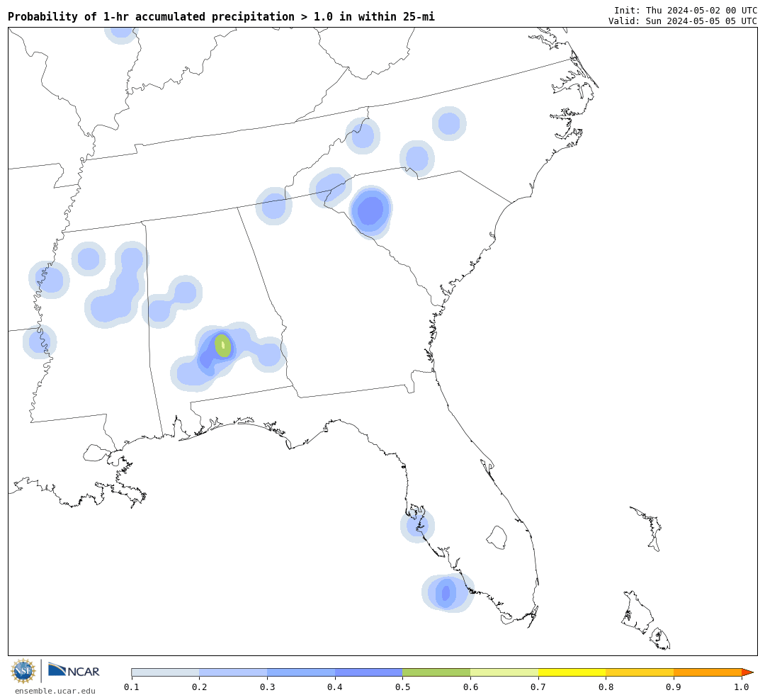Click the 0.8–0.9 gold colorbar segment

[640, 672]
